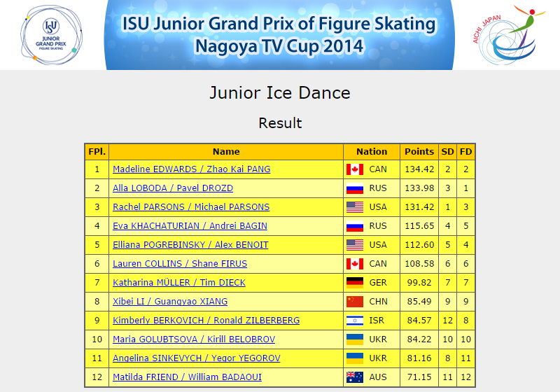This screenshot has height=392, width=560.
Task: Click the Ukraine flag for Golubtsova row
Action: point(355,339)
